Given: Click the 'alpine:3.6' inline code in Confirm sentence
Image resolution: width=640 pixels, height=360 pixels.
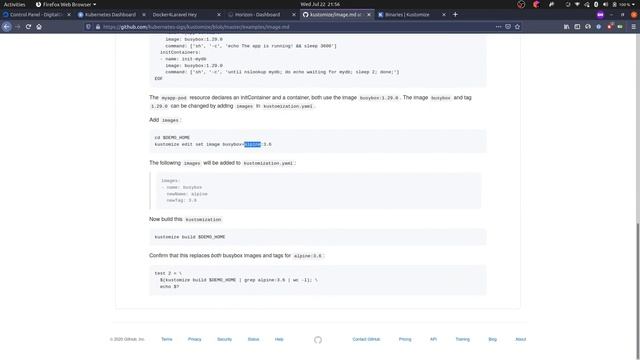Looking at the screenshot, I should 308,256.
